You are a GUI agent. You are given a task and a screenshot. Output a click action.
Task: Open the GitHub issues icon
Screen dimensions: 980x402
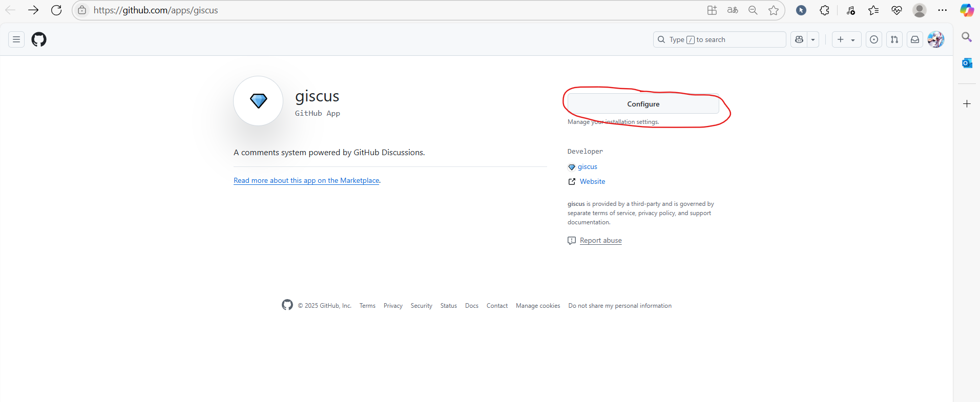(874, 39)
